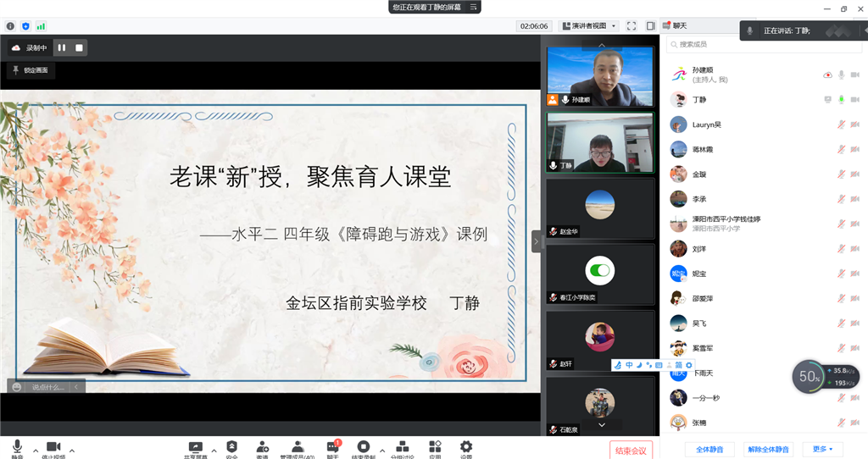Click the 结束会议 end meeting button

click(x=631, y=451)
